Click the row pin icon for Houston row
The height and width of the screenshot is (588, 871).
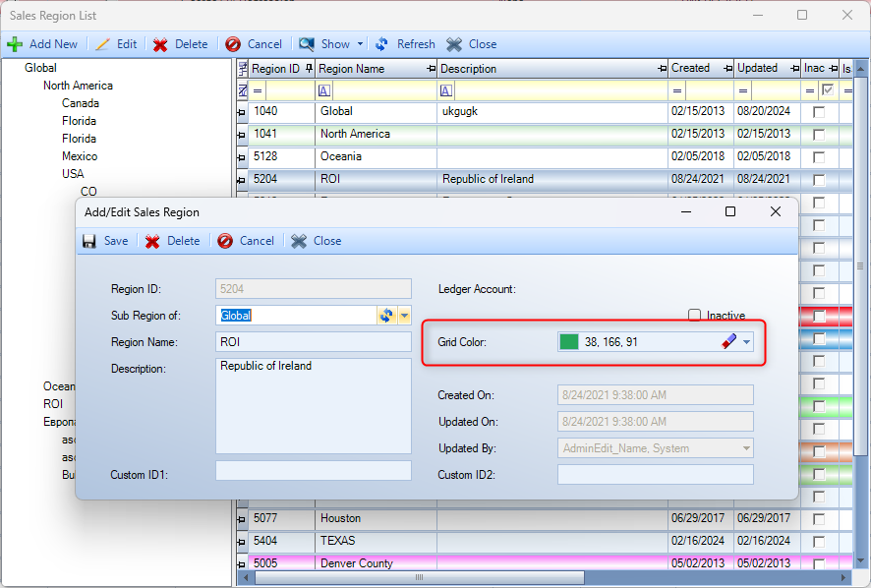(242, 519)
